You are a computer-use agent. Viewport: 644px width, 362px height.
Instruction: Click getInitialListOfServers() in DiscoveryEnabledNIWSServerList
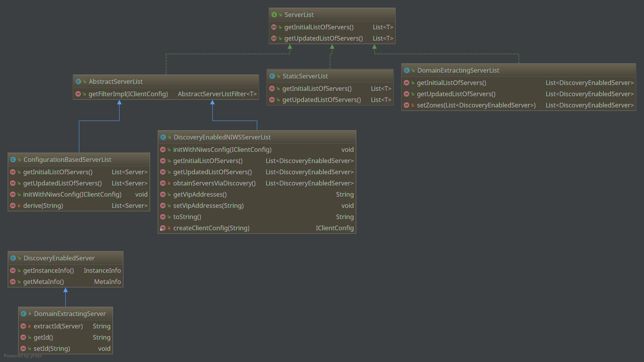[208, 161]
